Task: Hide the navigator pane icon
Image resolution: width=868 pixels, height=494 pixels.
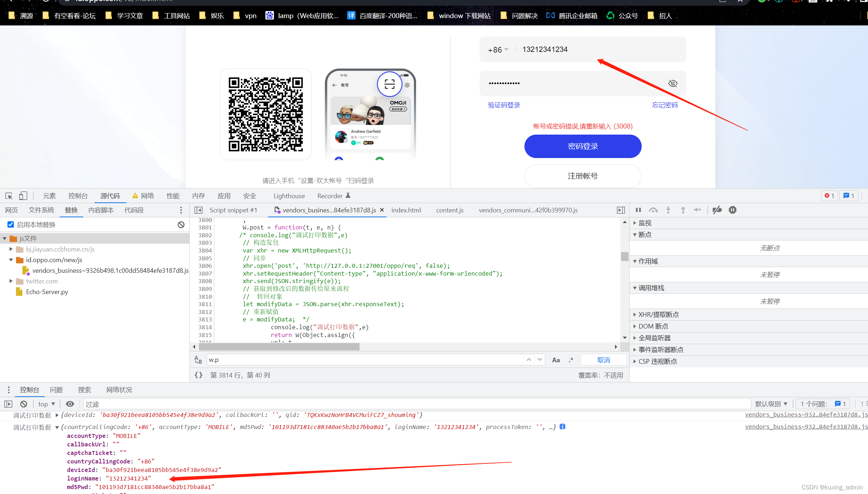Action: 199,210
